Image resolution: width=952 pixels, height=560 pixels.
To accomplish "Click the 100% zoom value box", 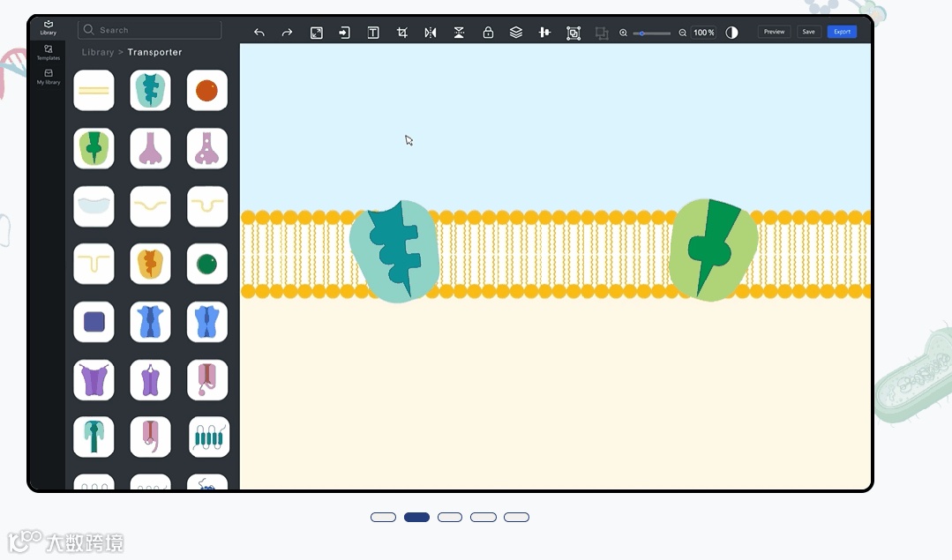I will pos(704,33).
